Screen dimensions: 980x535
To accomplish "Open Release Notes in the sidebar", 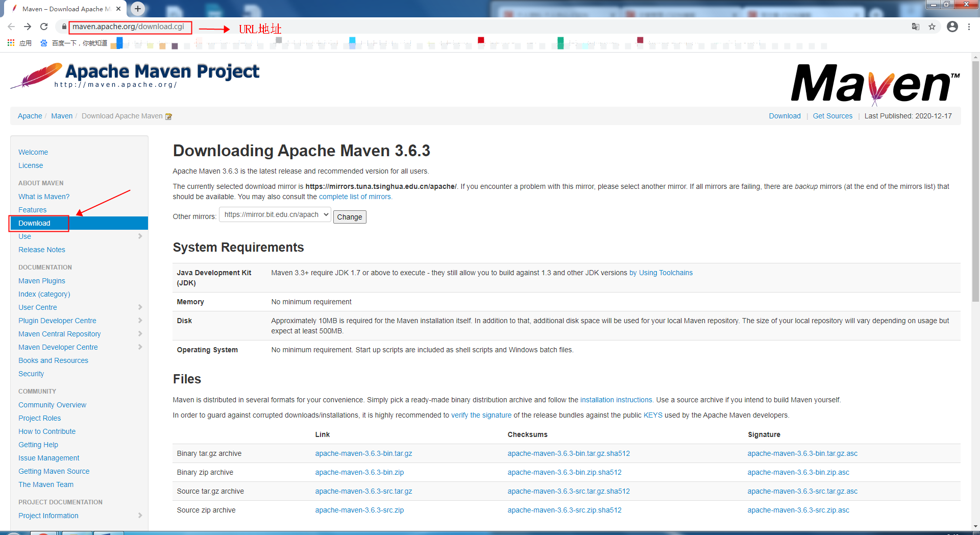I will pyautogui.click(x=42, y=250).
